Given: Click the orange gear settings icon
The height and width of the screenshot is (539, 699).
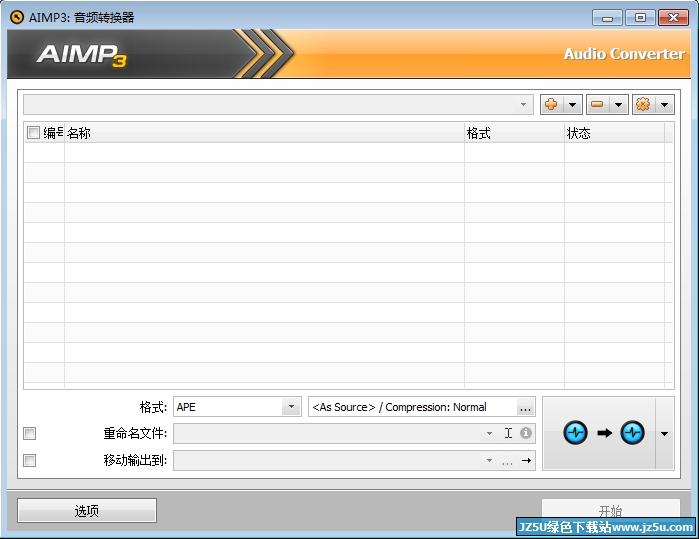Looking at the screenshot, I should (643, 105).
